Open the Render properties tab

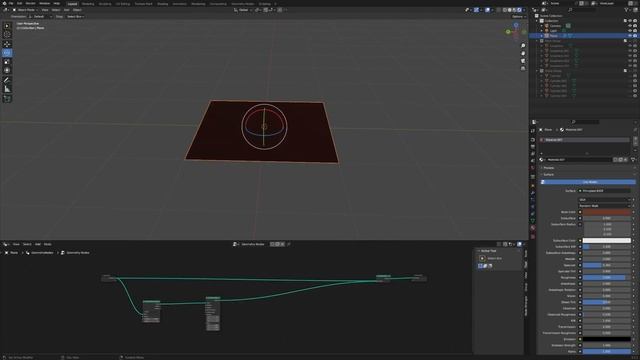click(x=533, y=140)
